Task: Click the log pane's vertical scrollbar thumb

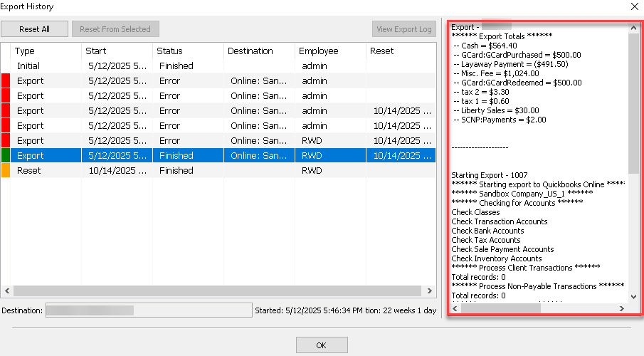Action: point(634,103)
